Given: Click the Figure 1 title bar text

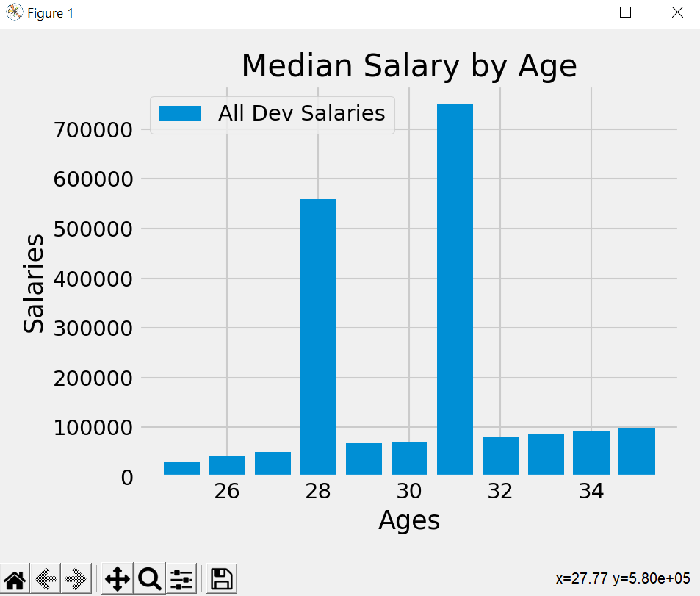Looking at the screenshot, I should click(50, 12).
